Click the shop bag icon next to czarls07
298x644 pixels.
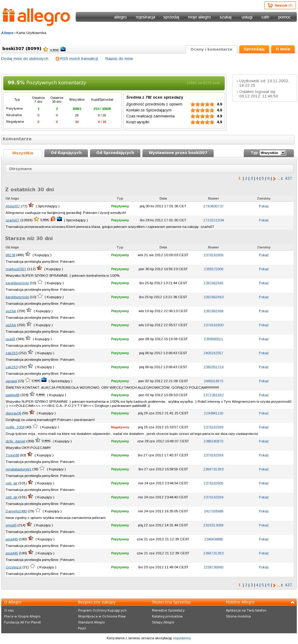coord(53,219)
